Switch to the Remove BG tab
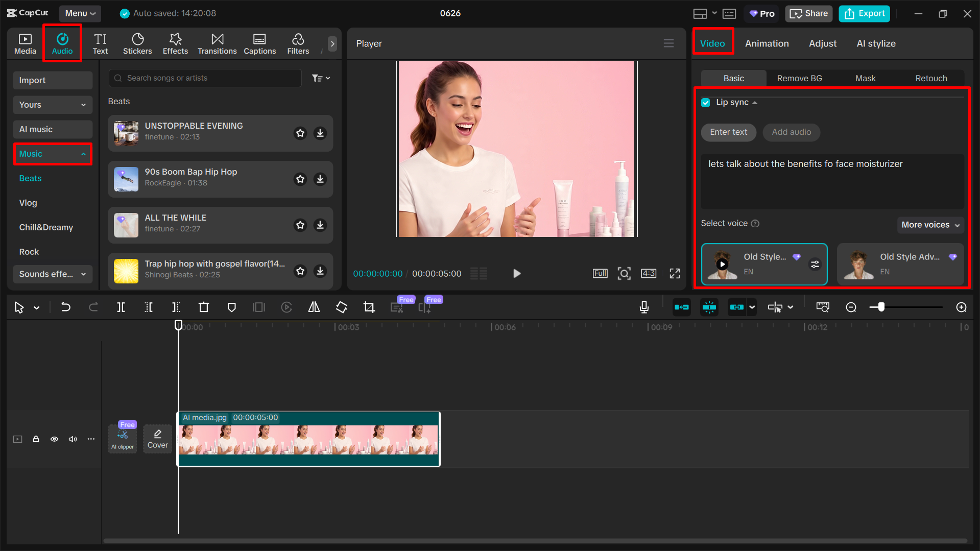Screen dimensions: 980x551 pyautogui.click(x=799, y=78)
